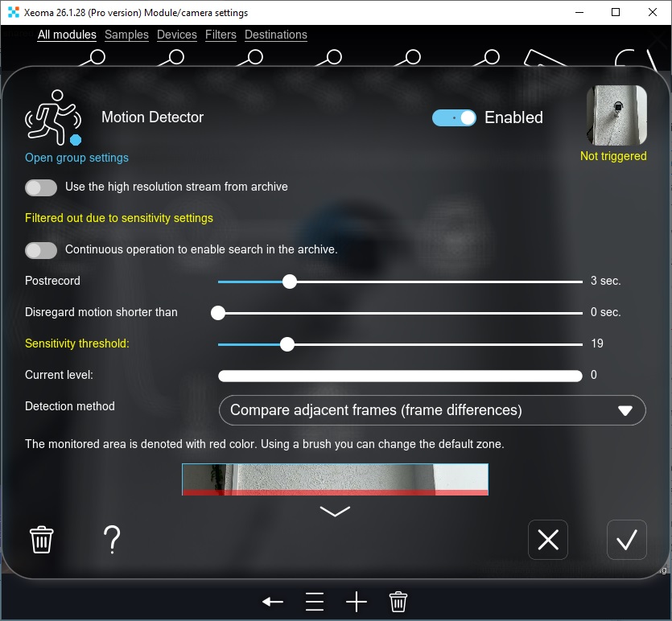Viewport: 672px width, 621px height.
Task: Open the Destinations tab
Action: click(276, 35)
